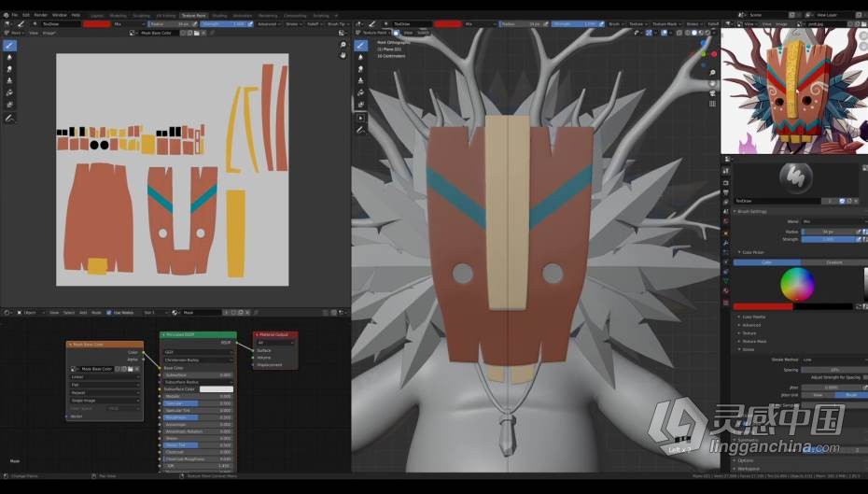Open Flat projection dropdown in image node
868x494 pixels.
pyautogui.click(x=105, y=385)
